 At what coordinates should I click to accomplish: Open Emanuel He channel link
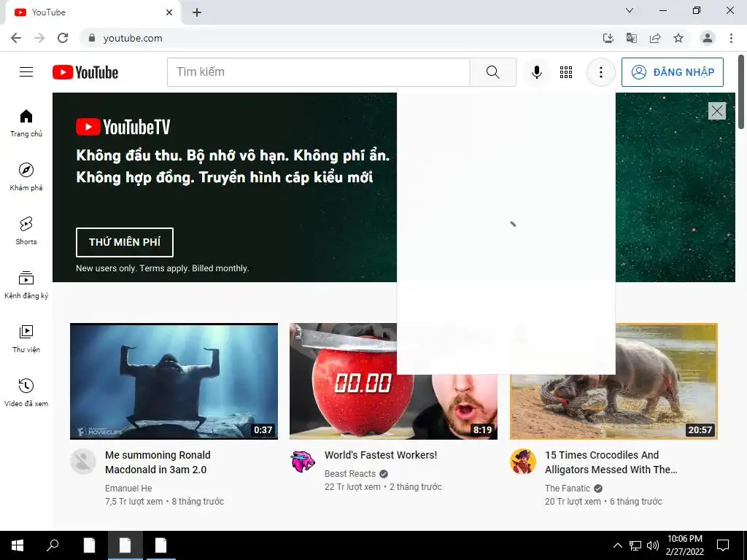click(128, 488)
